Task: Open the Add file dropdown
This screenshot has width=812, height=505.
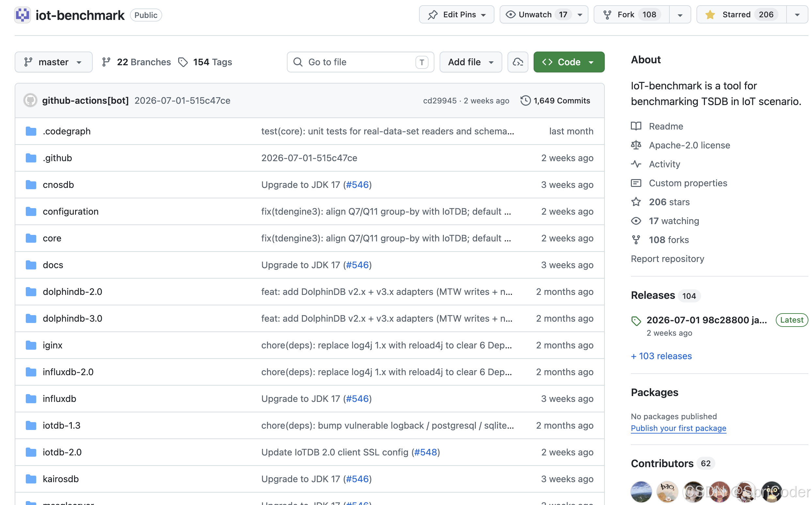Action: point(471,62)
